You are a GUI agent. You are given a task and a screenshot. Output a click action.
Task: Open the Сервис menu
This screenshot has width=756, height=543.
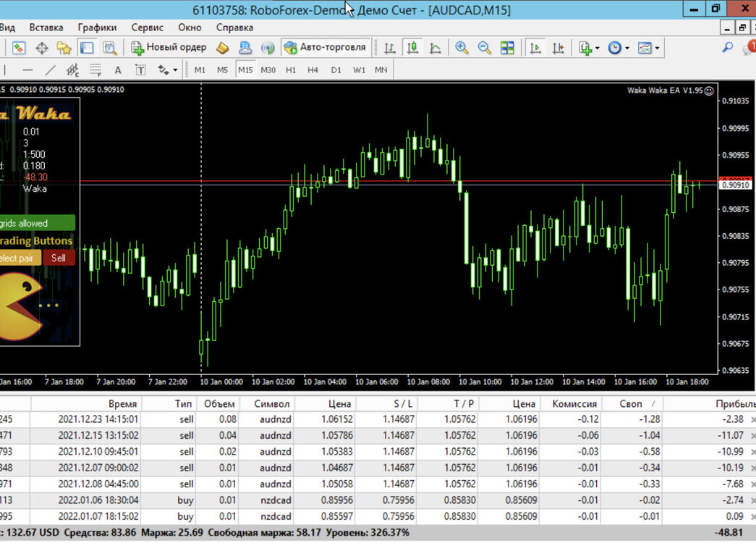[x=147, y=28]
